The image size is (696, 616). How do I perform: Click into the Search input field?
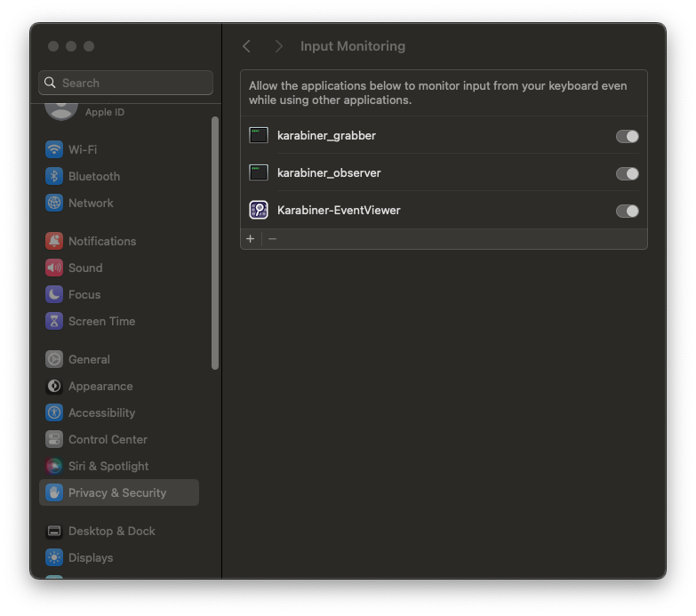tap(125, 83)
